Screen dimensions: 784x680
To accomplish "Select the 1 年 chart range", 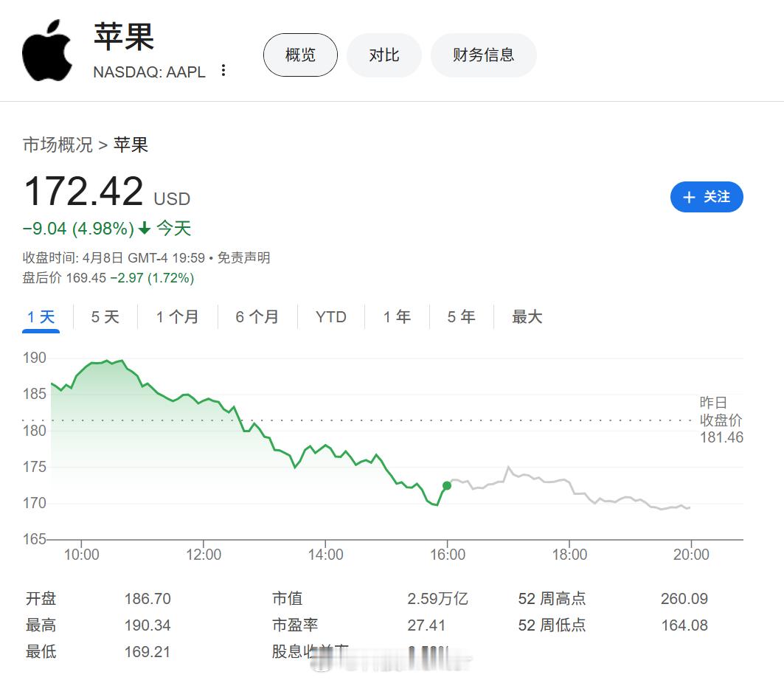I will click(x=397, y=317).
